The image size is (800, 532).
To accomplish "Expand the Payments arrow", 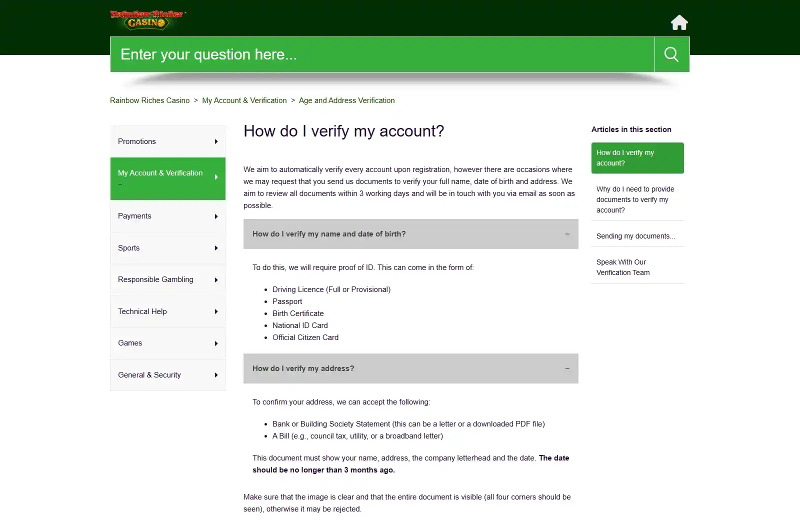I will [216, 216].
